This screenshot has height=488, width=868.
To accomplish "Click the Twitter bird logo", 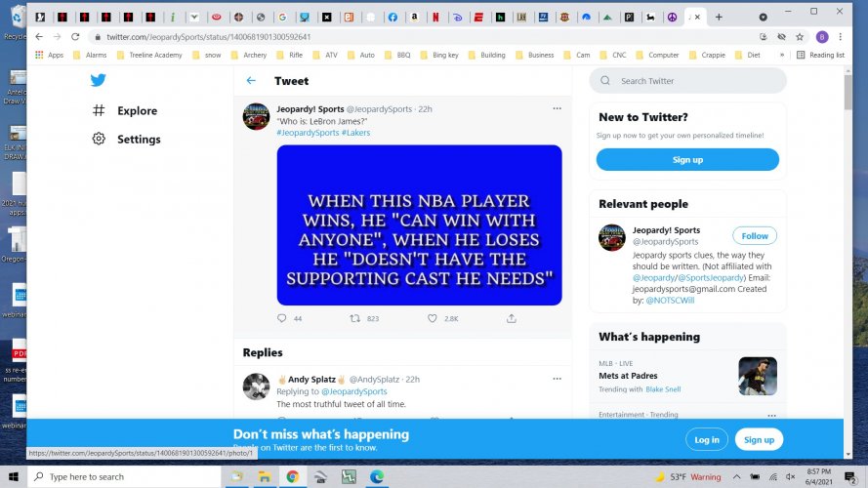I will pos(98,80).
